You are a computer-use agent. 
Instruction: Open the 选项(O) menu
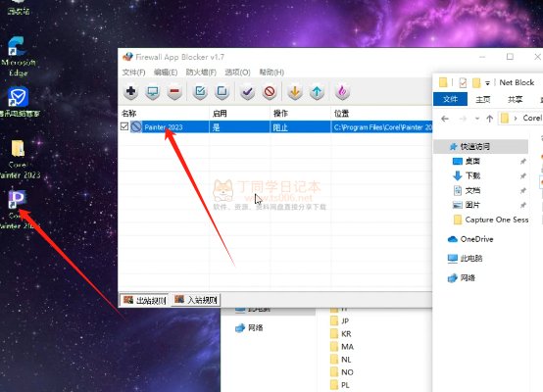click(x=237, y=72)
